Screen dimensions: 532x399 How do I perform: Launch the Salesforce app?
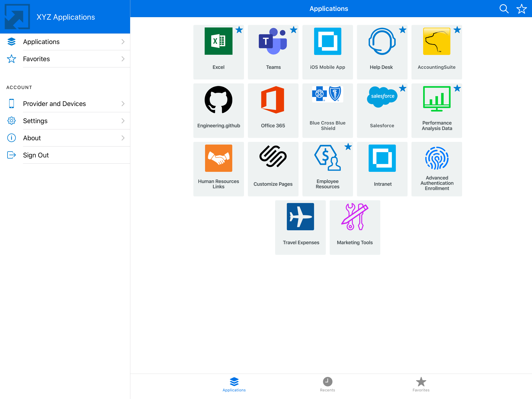pos(382,110)
